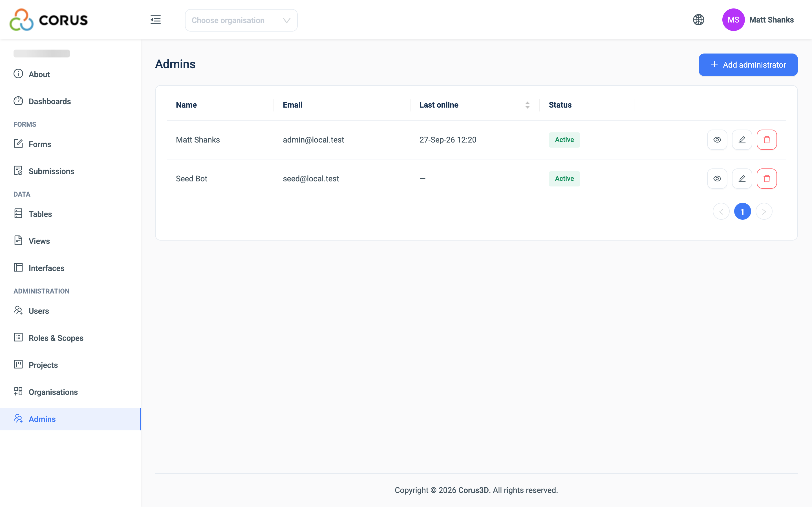Screen dimensions: 812x507
Task: View Matt Shanks details eye icon
Action: 717,140
